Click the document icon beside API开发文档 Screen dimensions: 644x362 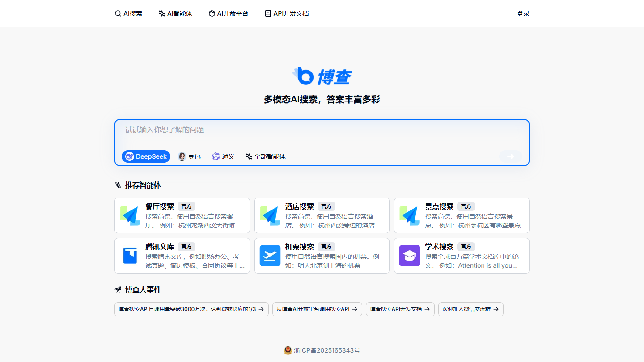pos(268,13)
